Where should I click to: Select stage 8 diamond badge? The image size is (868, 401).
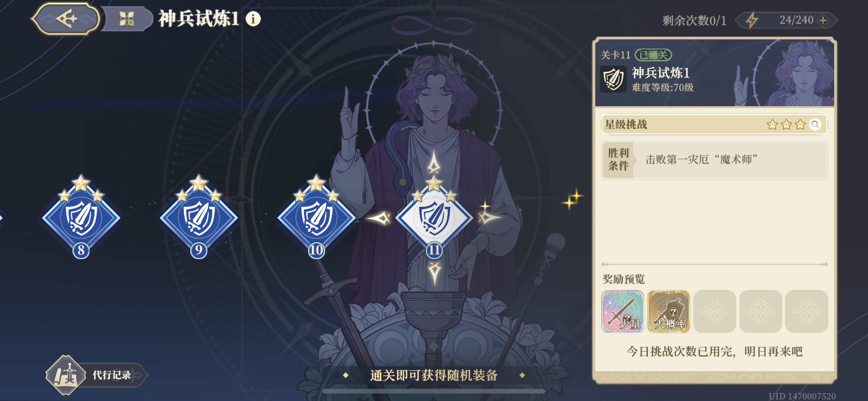click(81, 216)
